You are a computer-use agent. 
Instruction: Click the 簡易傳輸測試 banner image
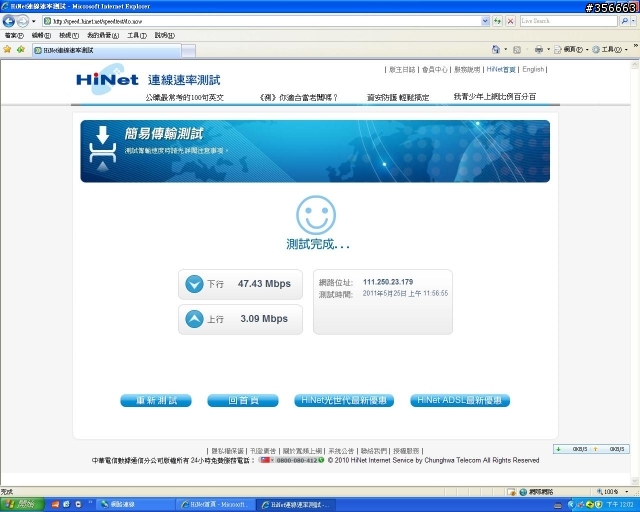point(315,151)
